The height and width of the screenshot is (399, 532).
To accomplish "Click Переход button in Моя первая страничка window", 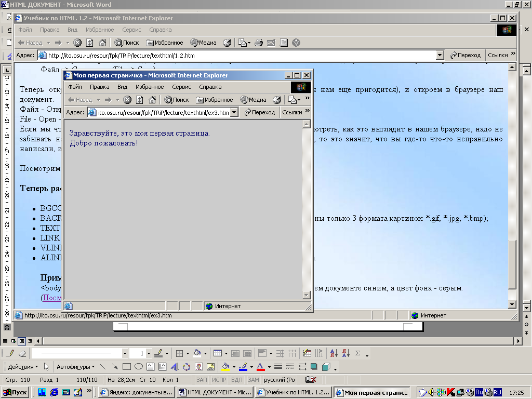I will tap(260, 112).
